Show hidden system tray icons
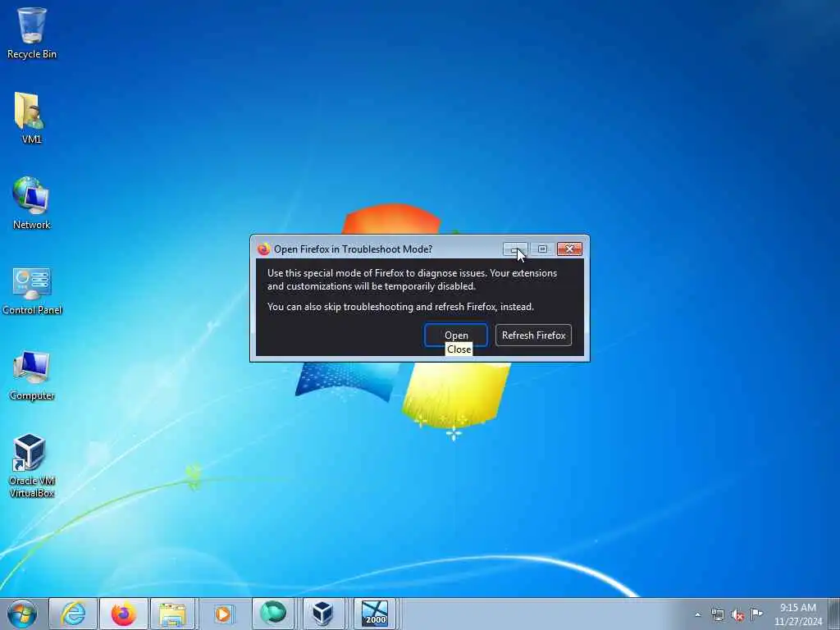840x630 pixels. pyautogui.click(x=697, y=614)
